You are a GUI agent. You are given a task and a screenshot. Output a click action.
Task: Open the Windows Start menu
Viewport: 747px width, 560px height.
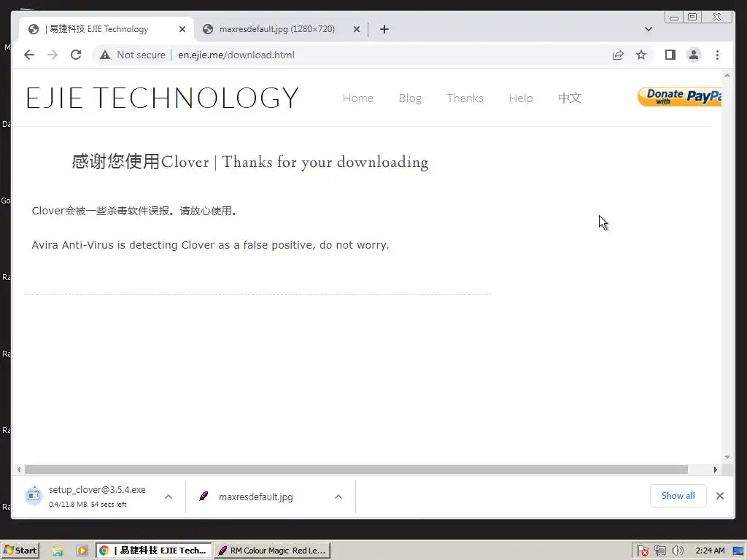point(20,551)
